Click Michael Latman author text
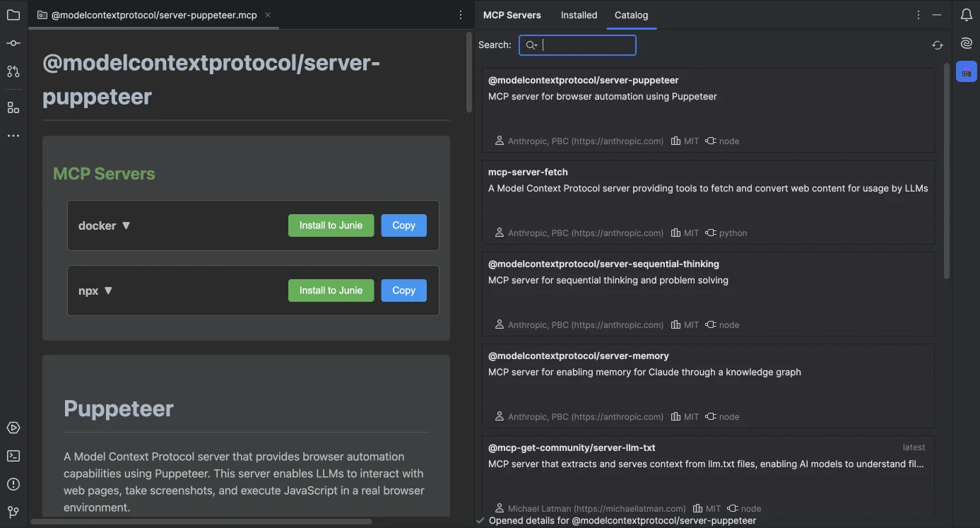This screenshot has height=528, width=980. (x=596, y=509)
